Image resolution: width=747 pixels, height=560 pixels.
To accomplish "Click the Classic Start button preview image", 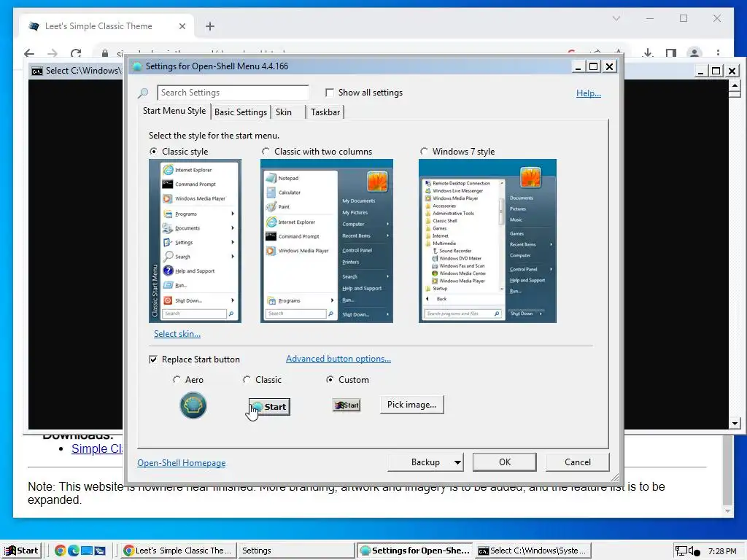I will (269, 407).
